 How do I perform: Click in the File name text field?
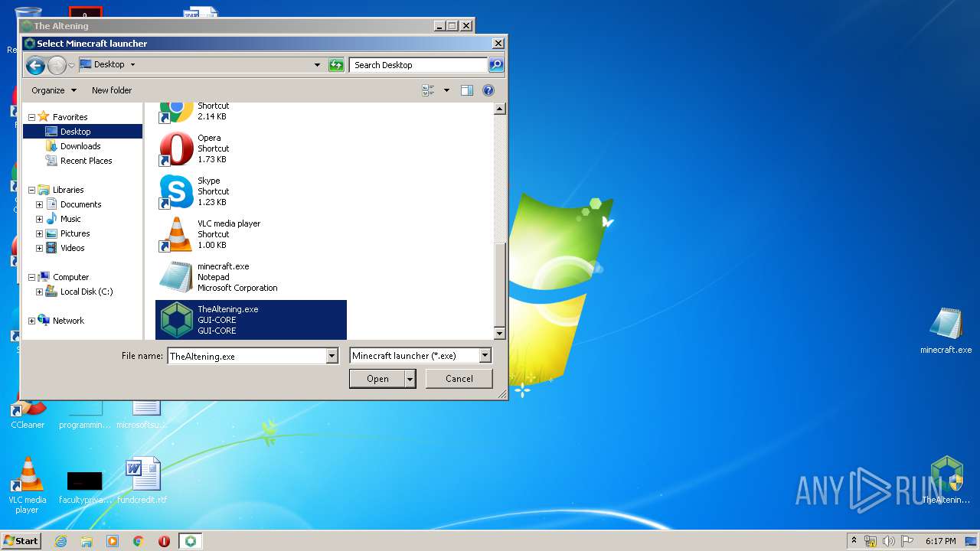tap(247, 356)
